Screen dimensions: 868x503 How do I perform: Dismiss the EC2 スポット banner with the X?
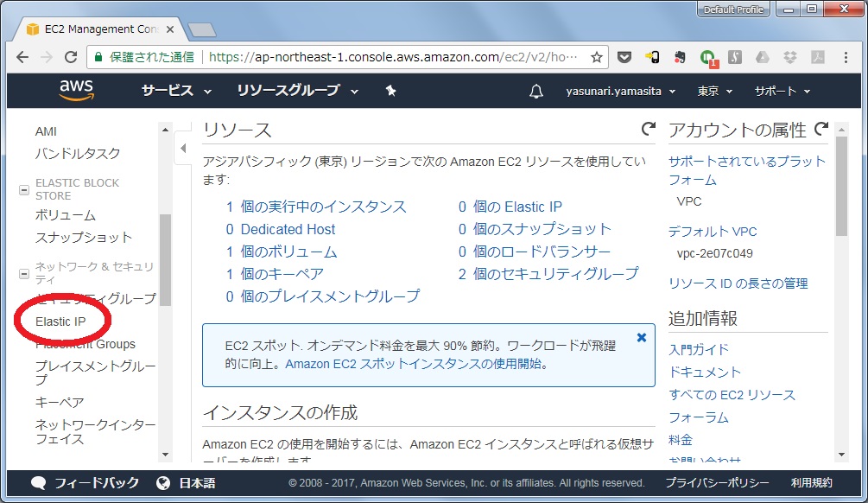(x=642, y=337)
